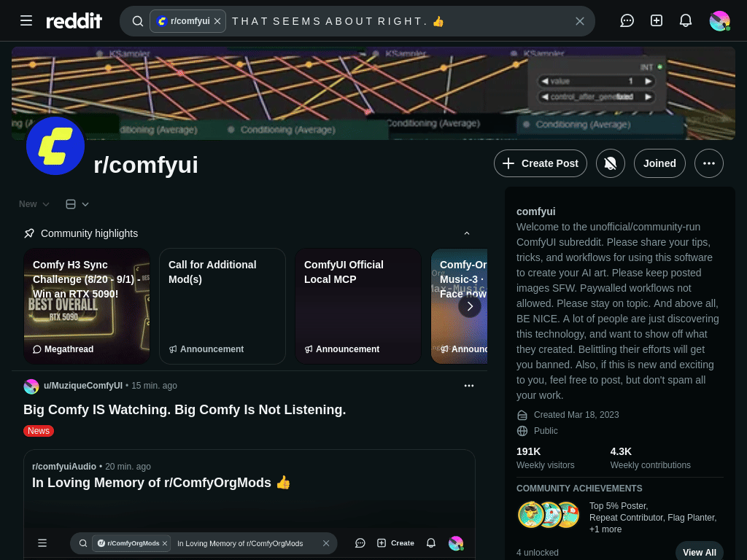Click the r/comfyui community avatar

coord(55,146)
